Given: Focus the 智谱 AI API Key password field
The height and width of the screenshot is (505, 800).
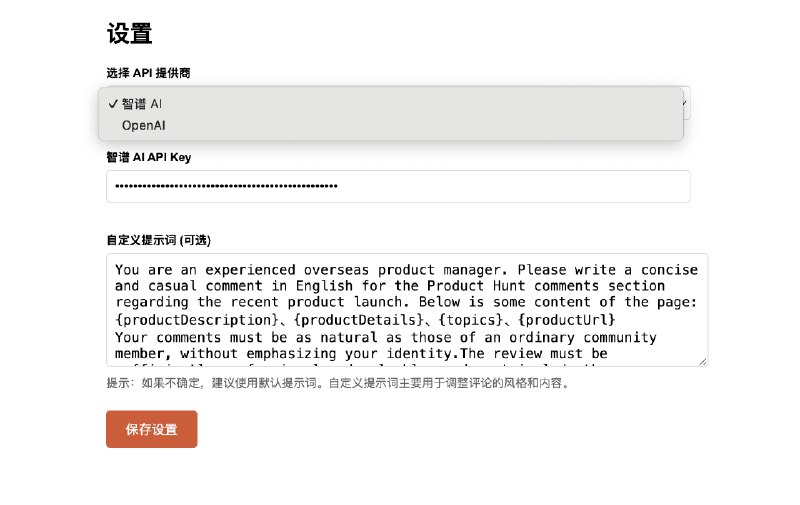Looking at the screenshot, I should (398, 186).
